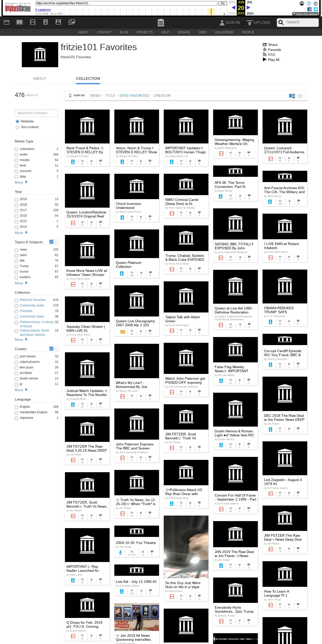Select the Text contents radio button
Screen dimensions: 322x644
[17, 127]
